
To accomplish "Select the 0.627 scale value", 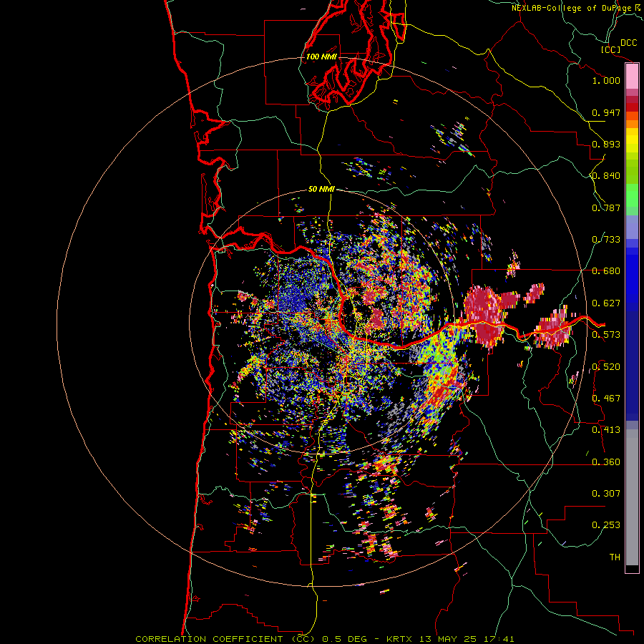I will pos(606,303).
